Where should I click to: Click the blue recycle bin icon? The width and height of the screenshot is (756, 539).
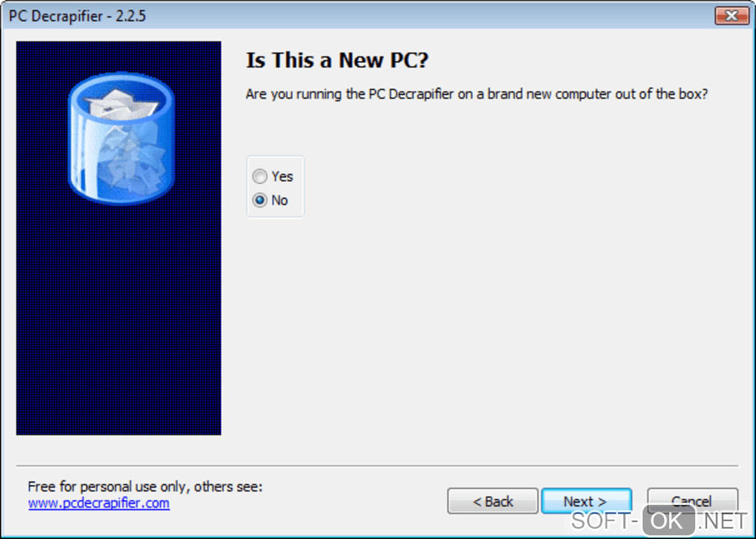click(x=121, y=139)
